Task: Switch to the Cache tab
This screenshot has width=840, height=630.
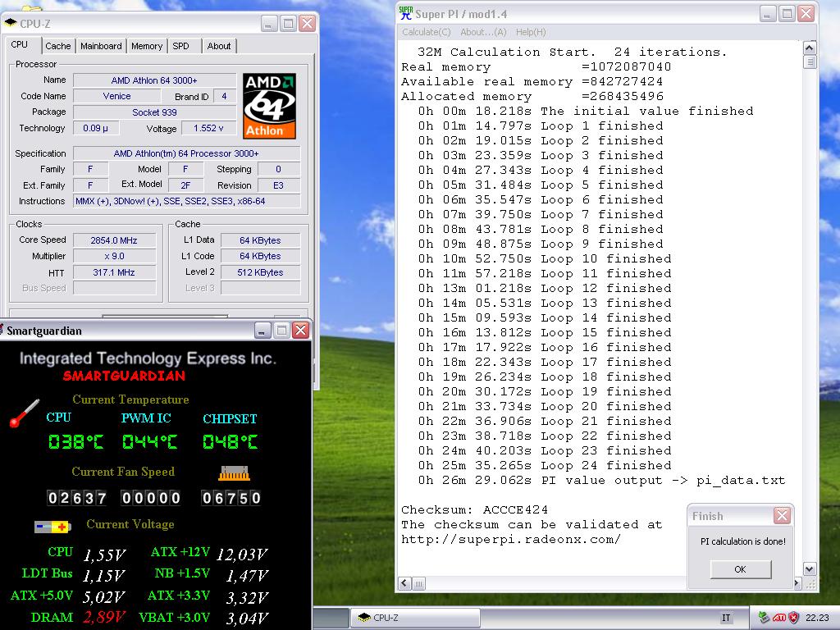Action: coord(58,46)
